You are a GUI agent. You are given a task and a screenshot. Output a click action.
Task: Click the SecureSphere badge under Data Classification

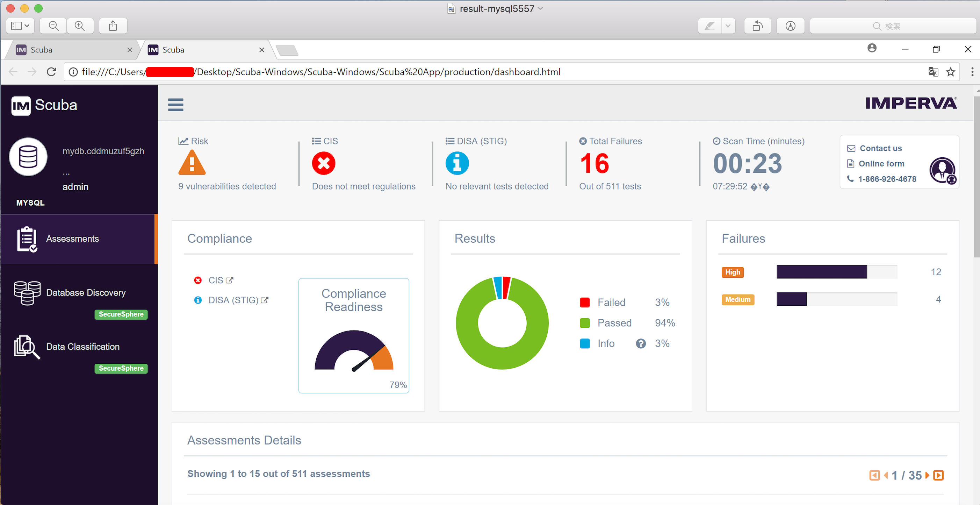pyautogui.click(x=121, y=368)
